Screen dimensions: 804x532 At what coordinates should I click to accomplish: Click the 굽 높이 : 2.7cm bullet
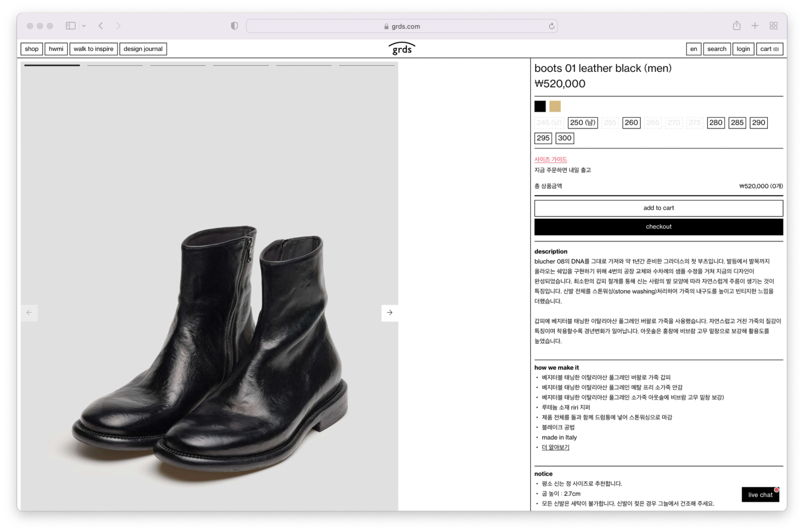pos(561,494)
